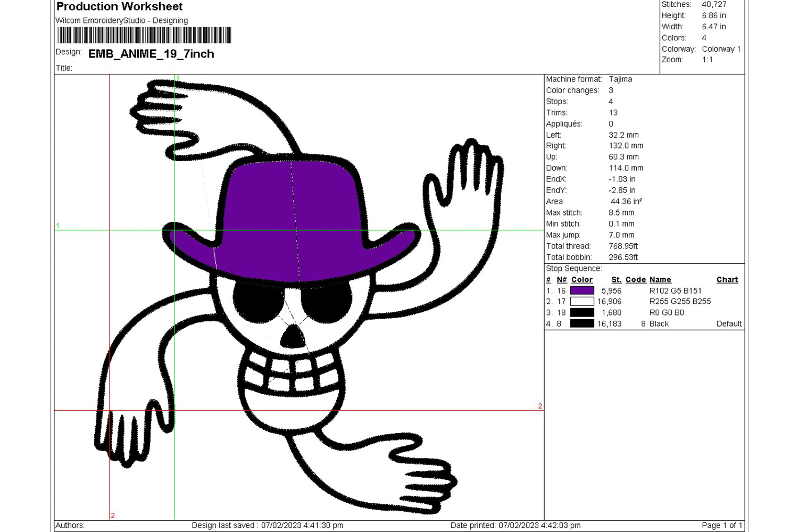Click the purple swatch in Stop Sequence
799x532 pixels.
click(582, 290)
